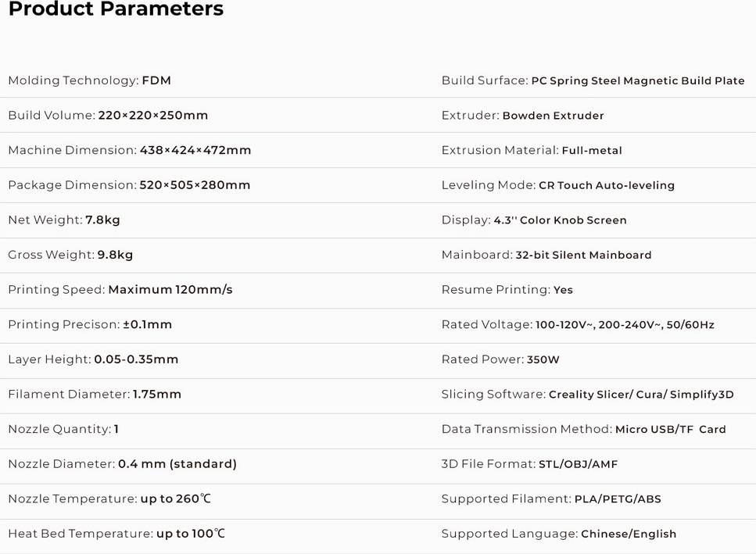Click the Product Parameters heading
Image resolution: width=756 pixels, height=554 pixels.
116,9
